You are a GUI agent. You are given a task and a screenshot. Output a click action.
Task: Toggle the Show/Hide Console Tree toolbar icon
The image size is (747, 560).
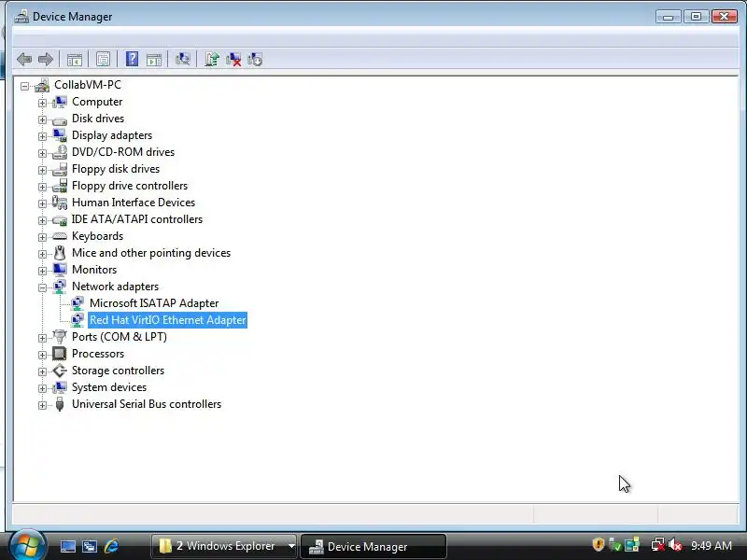click(75, 60)
